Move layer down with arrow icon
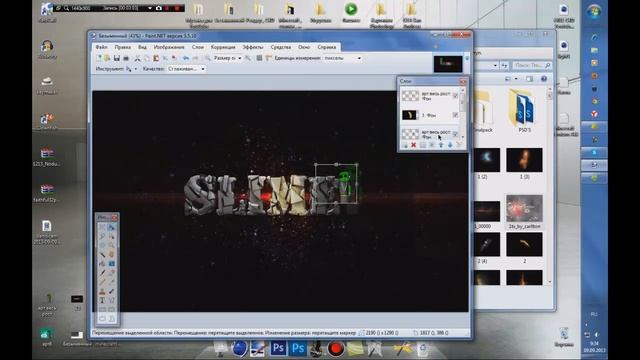 450,145
